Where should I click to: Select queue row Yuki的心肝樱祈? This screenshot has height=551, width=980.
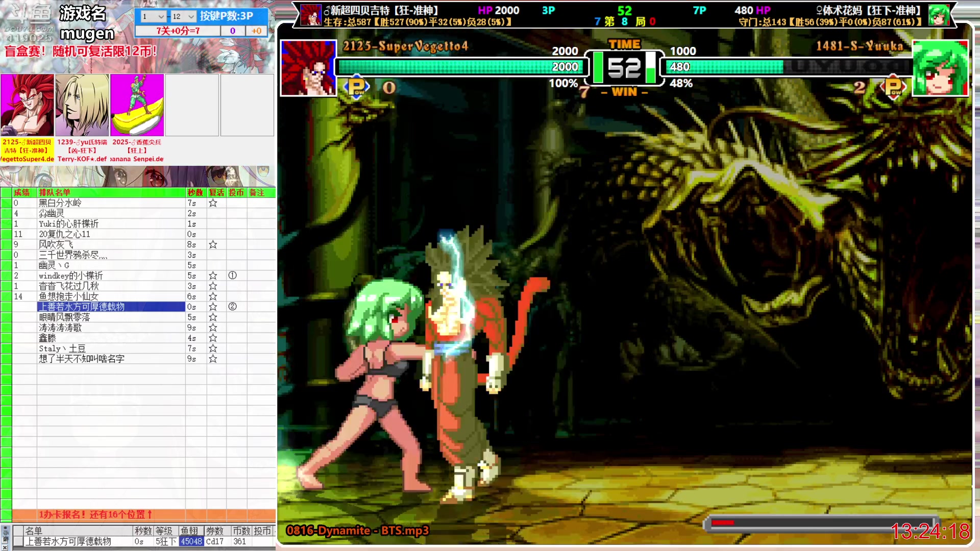(x=111, y=224)
